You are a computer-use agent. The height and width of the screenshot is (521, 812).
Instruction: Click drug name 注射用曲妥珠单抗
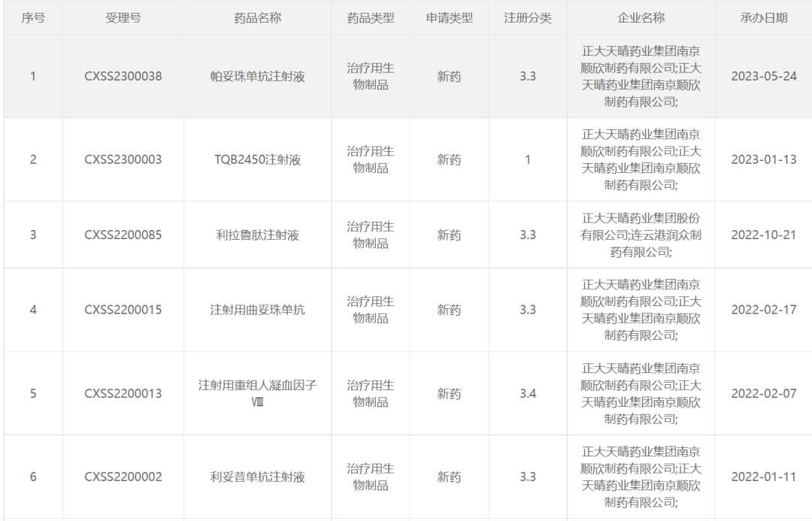click(x=257, y=310)
